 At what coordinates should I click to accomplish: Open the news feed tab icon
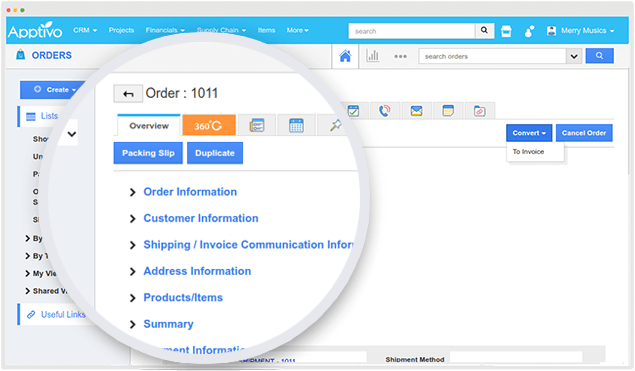point(257,126)
